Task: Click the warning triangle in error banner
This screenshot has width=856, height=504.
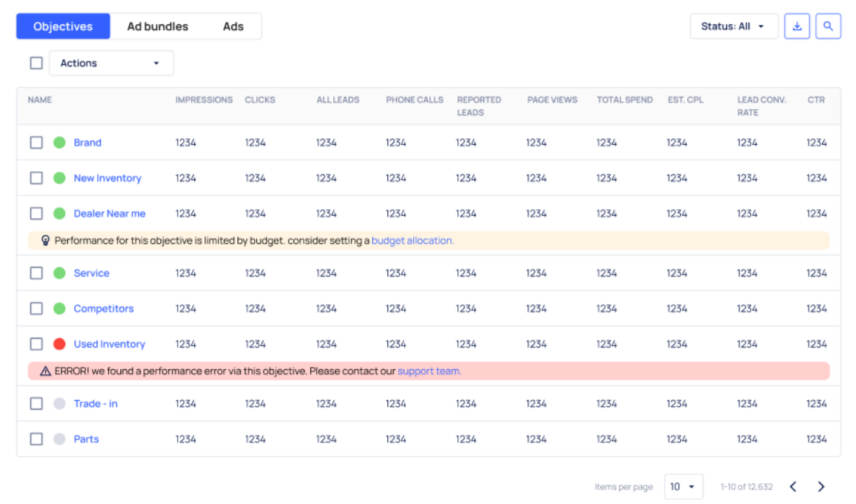Action: click(45, 371)
